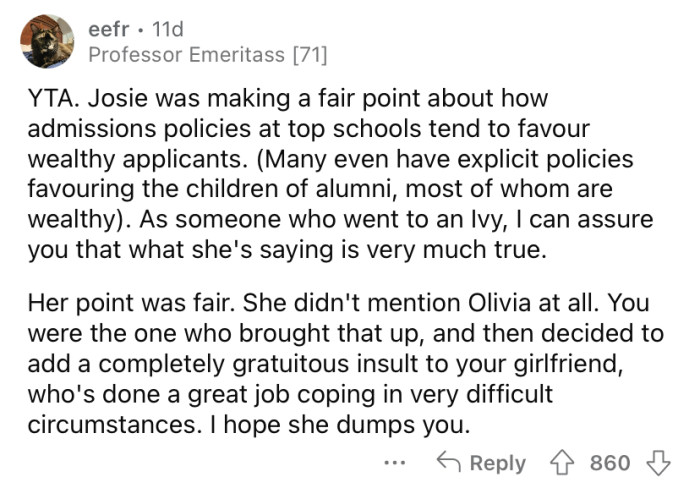
Task: Downvote the eefr comment
Action: pyautogui.click(x=657, y=462)
